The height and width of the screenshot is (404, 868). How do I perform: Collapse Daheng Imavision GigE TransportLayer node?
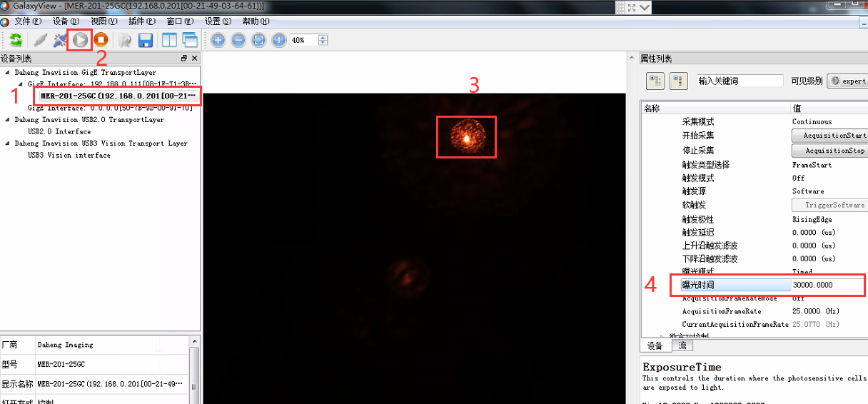pos(7,72)
